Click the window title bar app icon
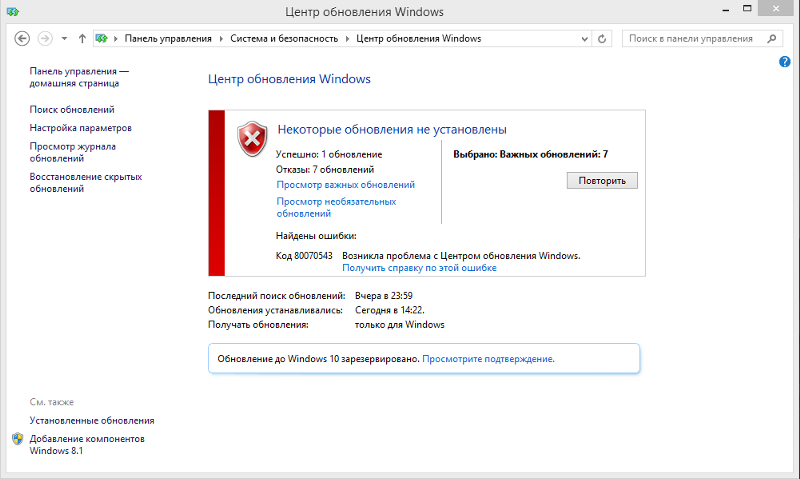The image size is (800, 479). click(13, 11)
